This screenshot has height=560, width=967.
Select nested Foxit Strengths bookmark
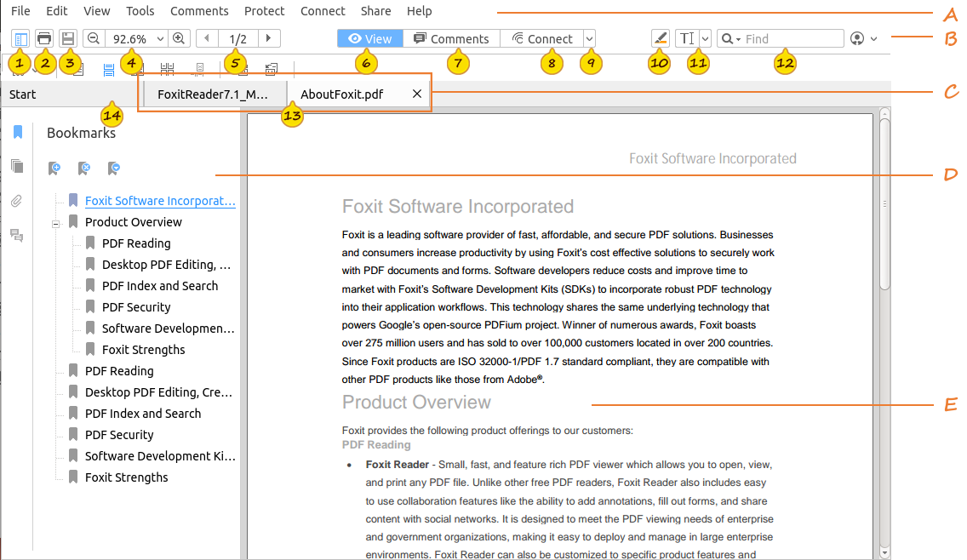pos(143,350)
